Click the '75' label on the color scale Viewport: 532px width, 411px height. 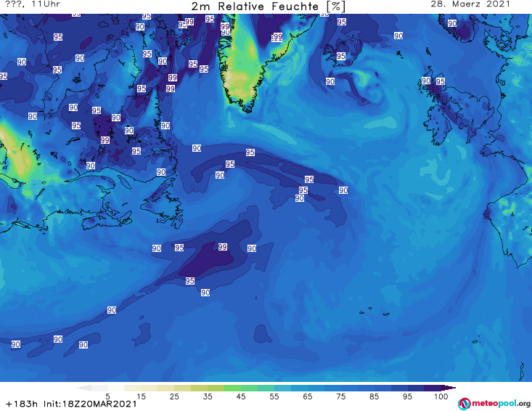[x=340, y=396]
